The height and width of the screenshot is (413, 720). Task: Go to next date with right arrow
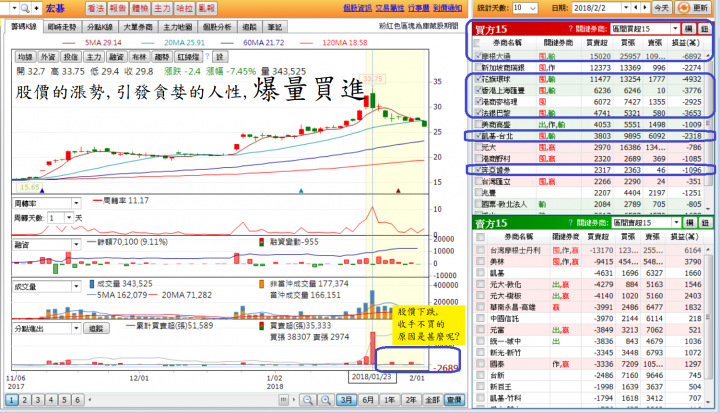645,8
